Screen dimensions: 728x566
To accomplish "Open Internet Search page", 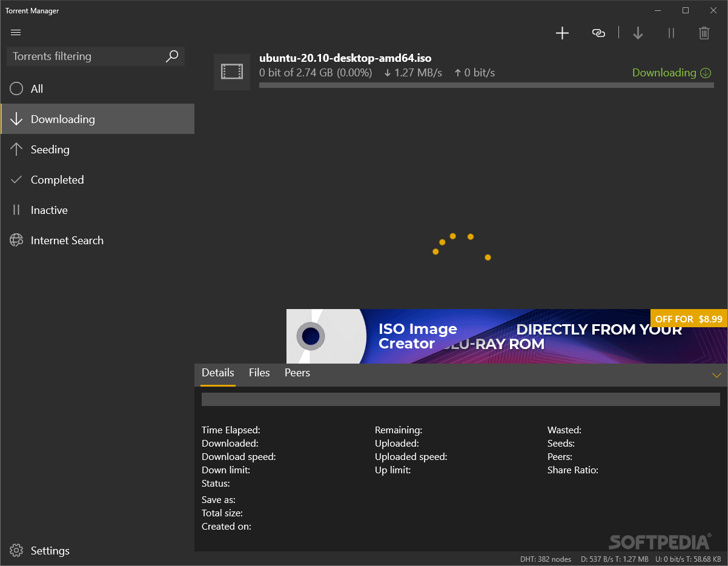I will coord(98,240).
